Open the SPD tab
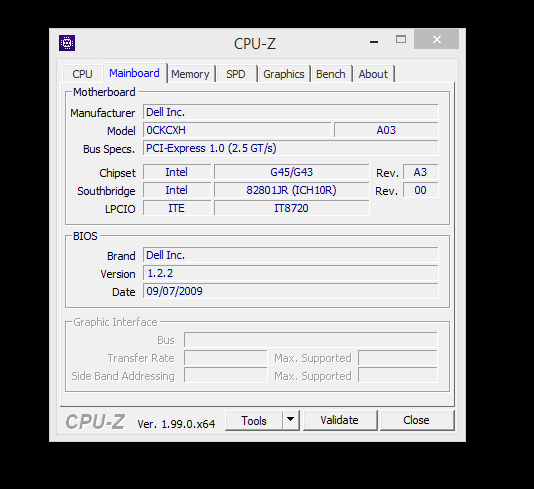This screenshot has width=534, height=489. click(236, 74)
